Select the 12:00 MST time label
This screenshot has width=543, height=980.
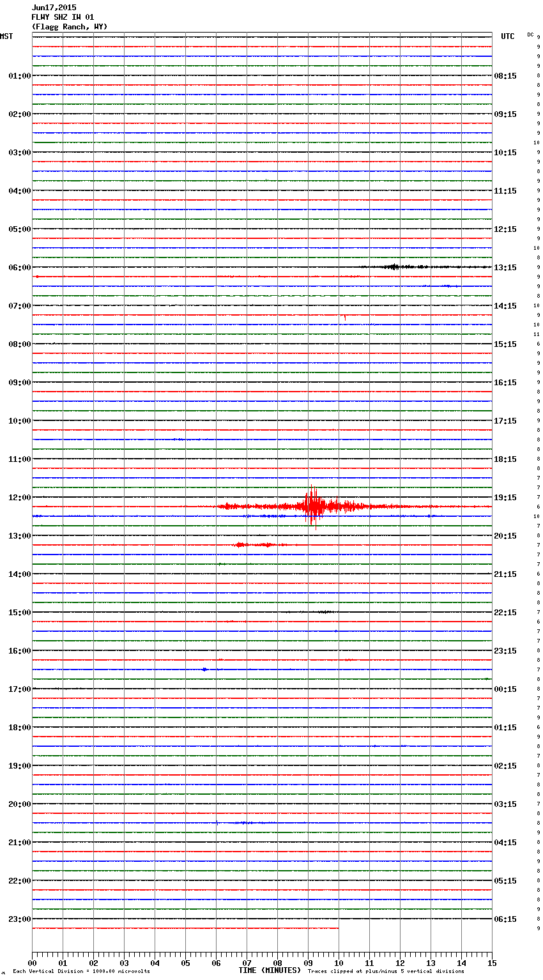click(x=20, y=498)
